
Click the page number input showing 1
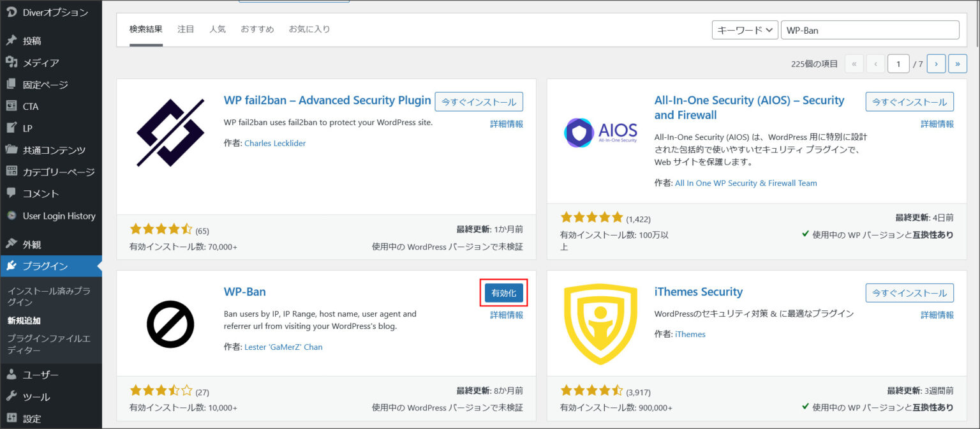click(898, 63)
